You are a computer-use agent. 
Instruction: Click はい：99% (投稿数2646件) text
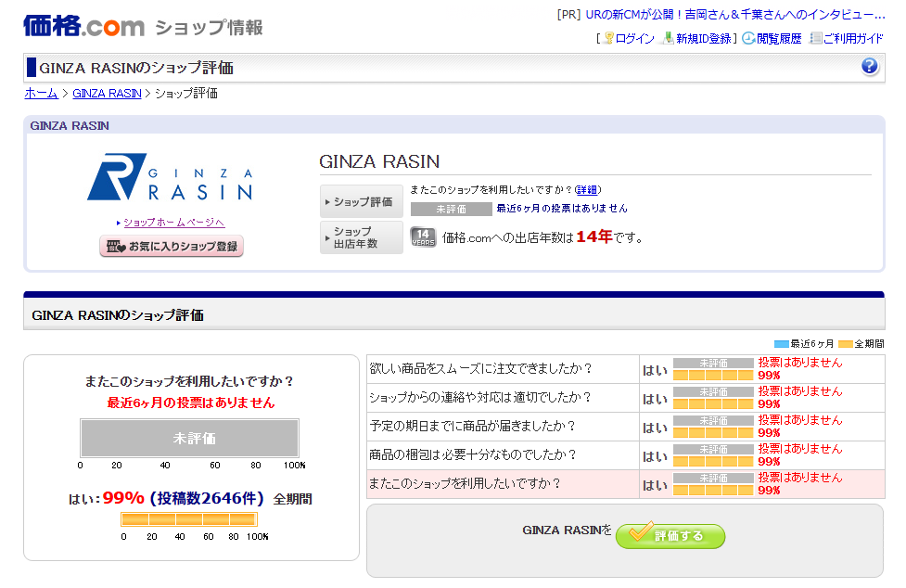[166, 498]
